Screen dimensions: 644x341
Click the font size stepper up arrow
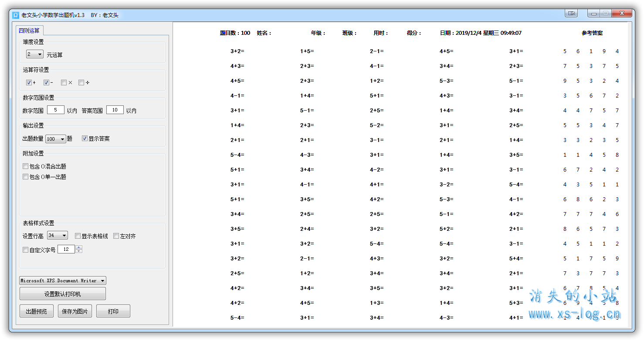pos(79,247)
